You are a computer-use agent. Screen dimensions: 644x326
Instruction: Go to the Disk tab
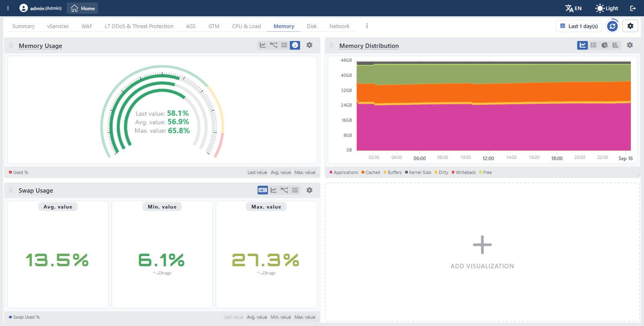312,26
